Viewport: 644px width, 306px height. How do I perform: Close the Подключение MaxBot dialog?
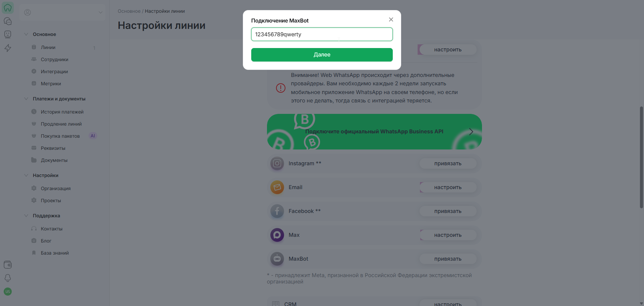pyautogui.click(x=391, y=19)
